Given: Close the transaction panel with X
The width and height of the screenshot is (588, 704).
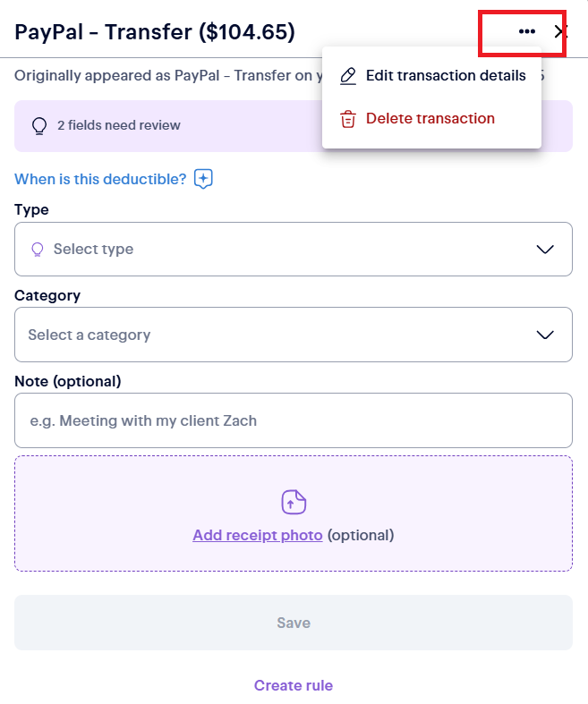Looking at the screenshot, I should pos(560,31).
